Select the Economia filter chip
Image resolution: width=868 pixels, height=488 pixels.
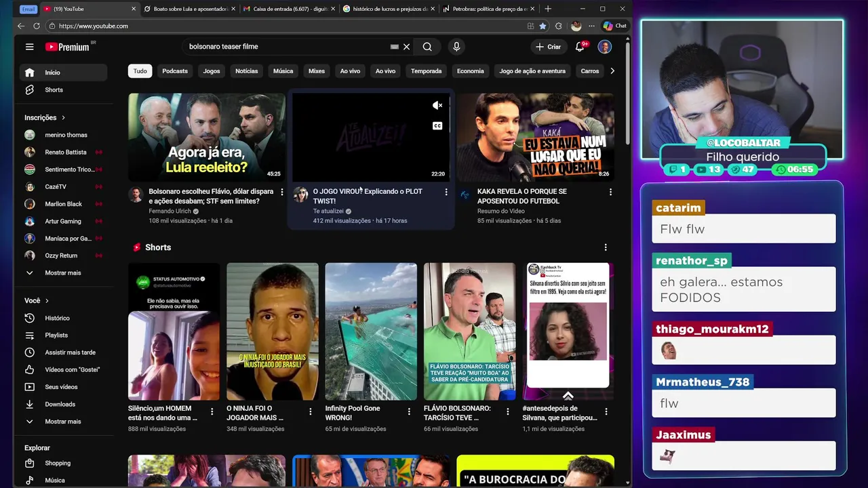(x=471, y=70)
